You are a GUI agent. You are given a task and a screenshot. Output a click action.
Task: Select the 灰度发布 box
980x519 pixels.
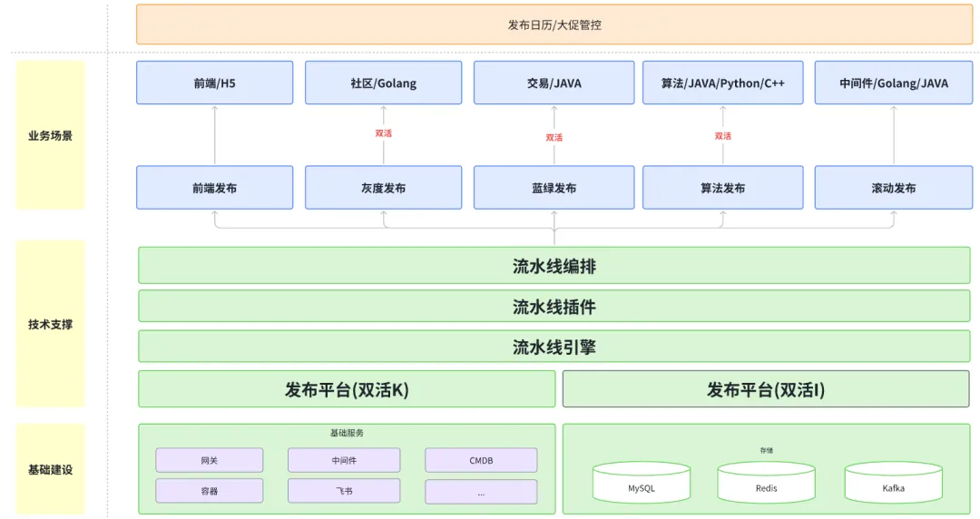pos(383,188)
